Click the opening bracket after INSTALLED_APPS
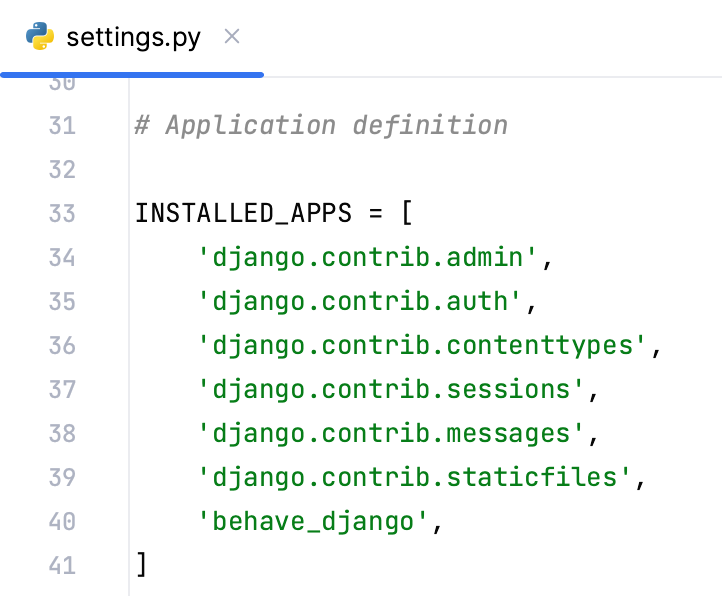 (407, 213)
